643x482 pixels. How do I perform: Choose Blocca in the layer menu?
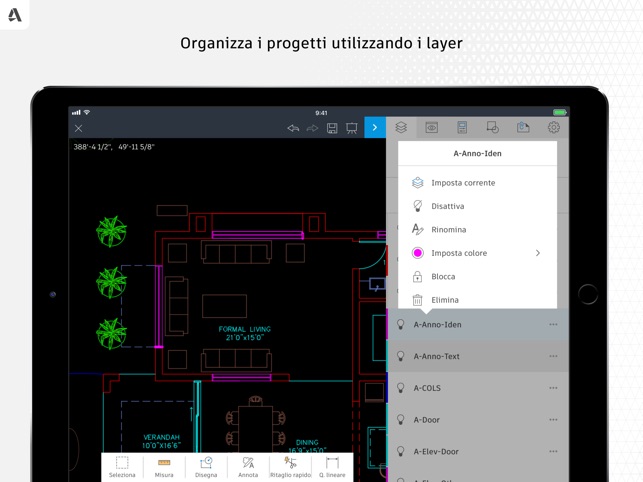(477, 276)
